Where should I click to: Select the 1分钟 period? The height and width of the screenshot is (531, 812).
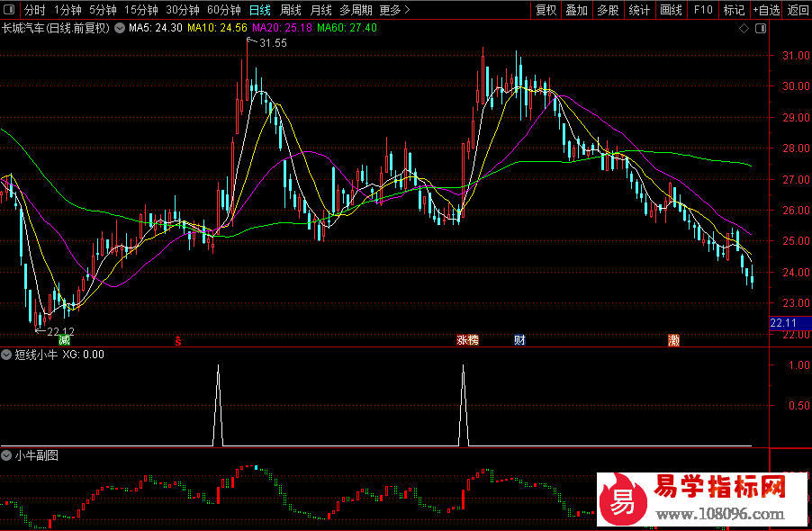pos(68,10)
